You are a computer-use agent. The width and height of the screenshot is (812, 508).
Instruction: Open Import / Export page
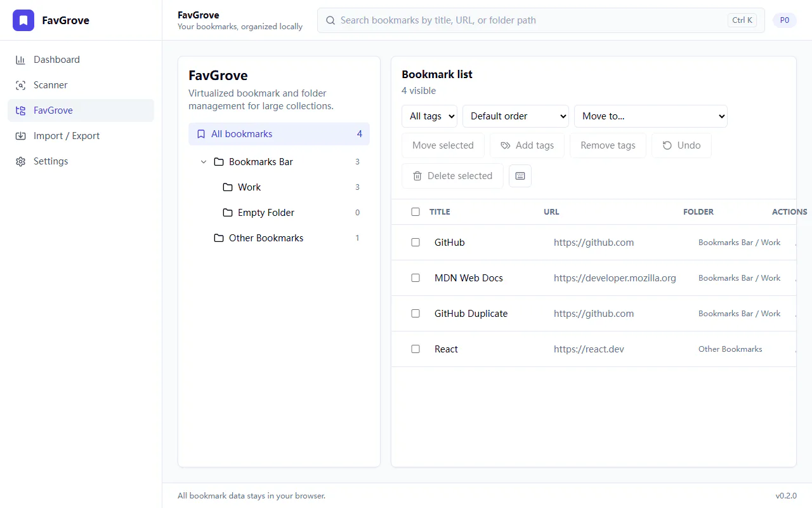[x=81, y=136]
